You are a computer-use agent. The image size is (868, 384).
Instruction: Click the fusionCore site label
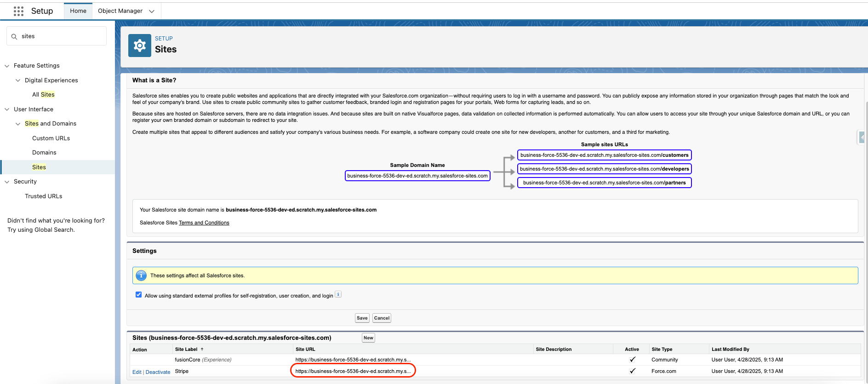click(188, 360)
